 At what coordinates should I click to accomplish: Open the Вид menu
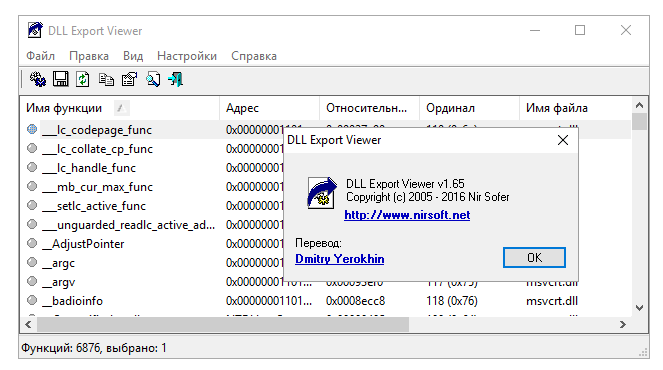[x=133, y=56]
